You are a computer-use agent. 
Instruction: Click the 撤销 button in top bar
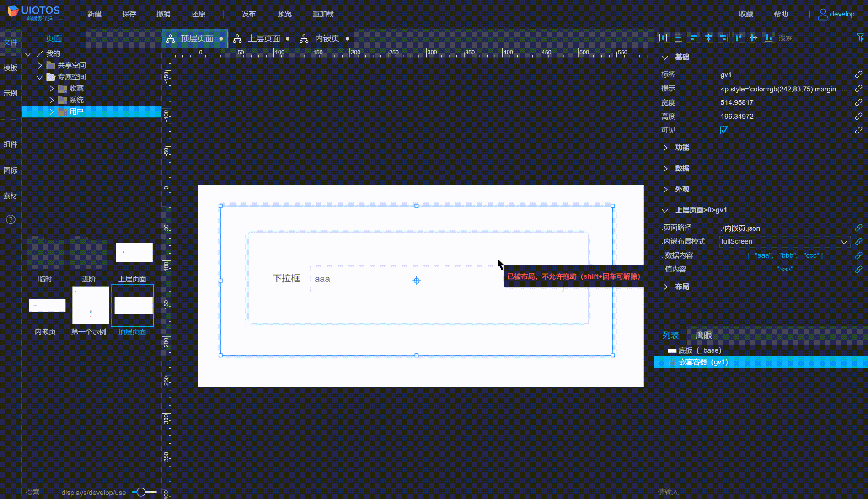[164, 14]
